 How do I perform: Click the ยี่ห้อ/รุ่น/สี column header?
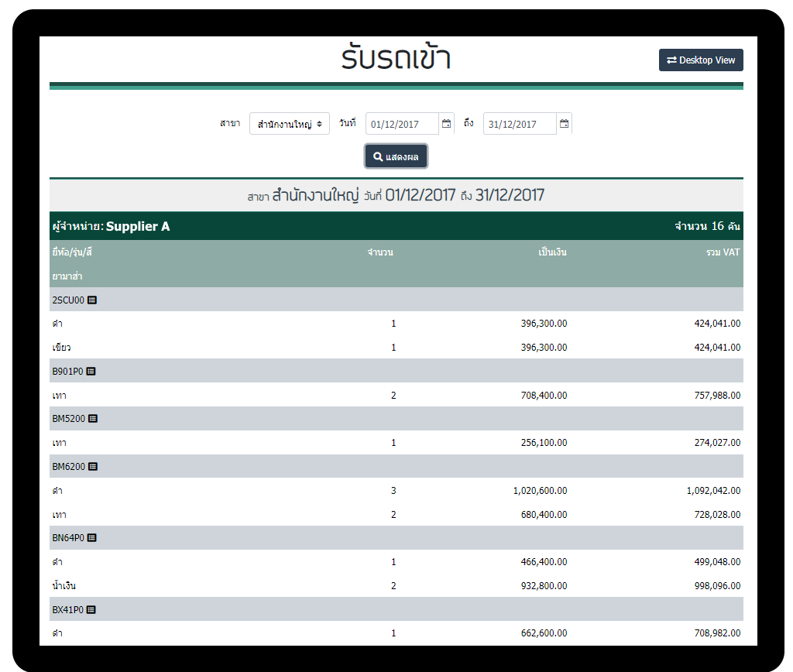point(72,252)
